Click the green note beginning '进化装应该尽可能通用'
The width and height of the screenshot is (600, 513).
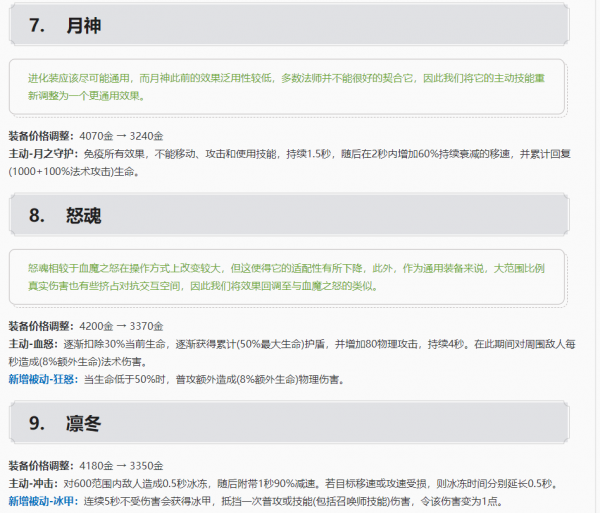coord(286,87)
